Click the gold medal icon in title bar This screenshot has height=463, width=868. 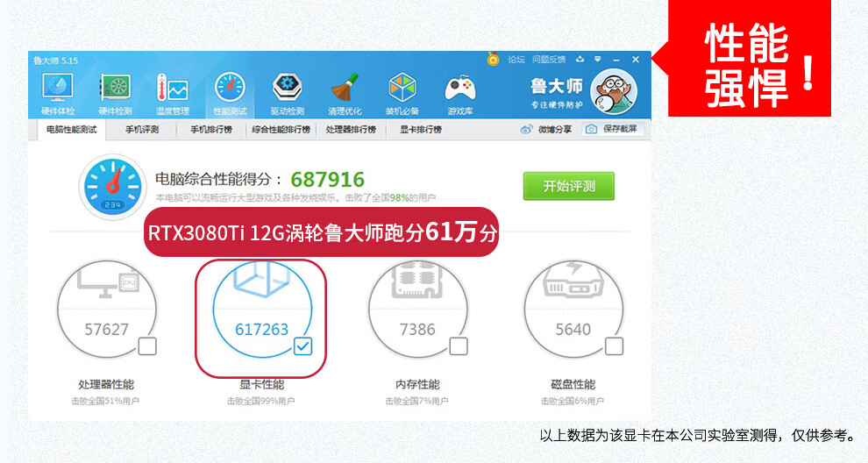[493, 59]
